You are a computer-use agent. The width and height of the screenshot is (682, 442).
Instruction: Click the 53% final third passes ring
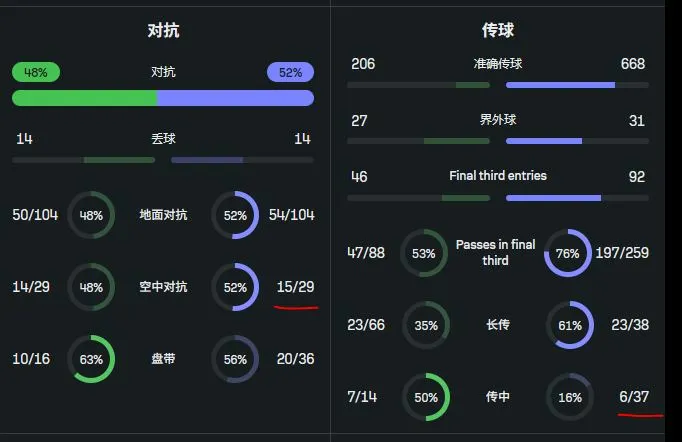click(x=424, y=253)
